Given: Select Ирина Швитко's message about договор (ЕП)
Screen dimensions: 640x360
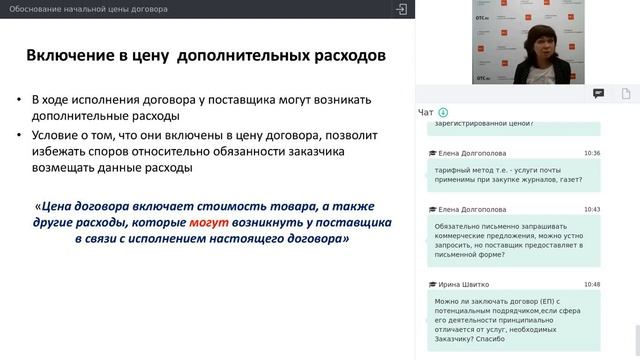Looking at the screenshot, I should point(514,320).
